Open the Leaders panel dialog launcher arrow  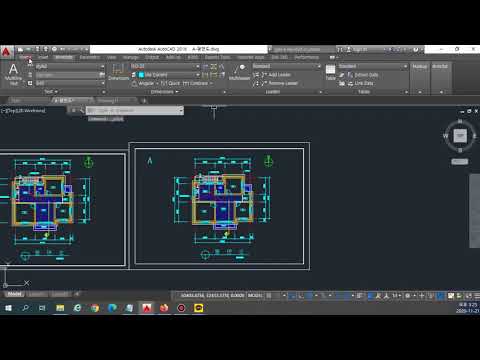pyautogui.click(x=320, y=92)
